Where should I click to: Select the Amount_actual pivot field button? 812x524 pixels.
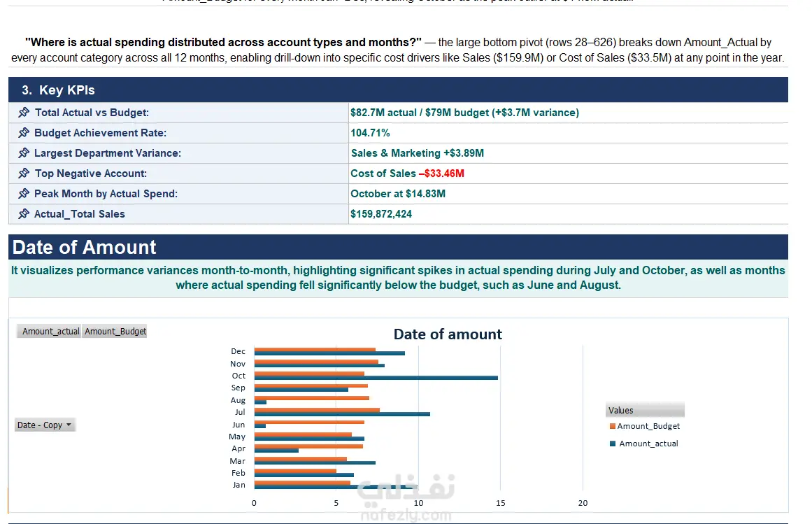click(50, 332)
